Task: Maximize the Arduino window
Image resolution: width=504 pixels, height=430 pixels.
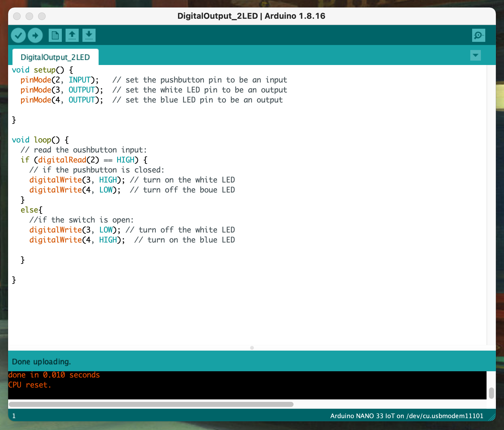Action: [x=42, y=16]
